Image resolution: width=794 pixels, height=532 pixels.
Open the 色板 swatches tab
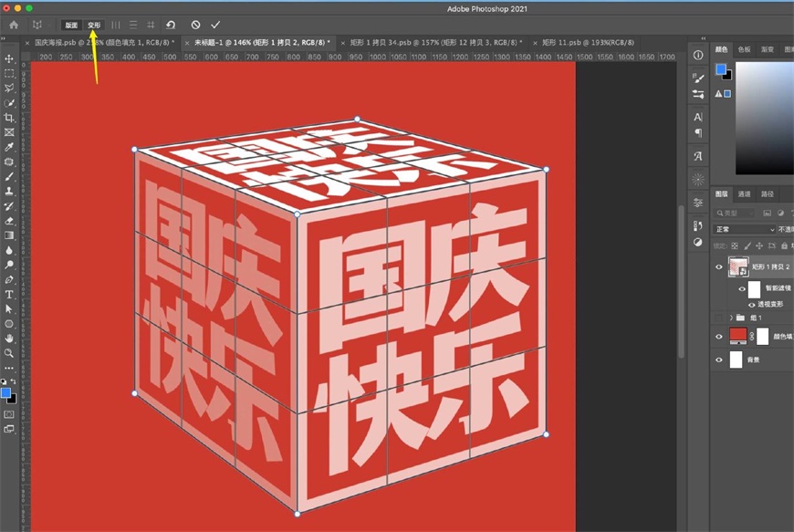744,49
